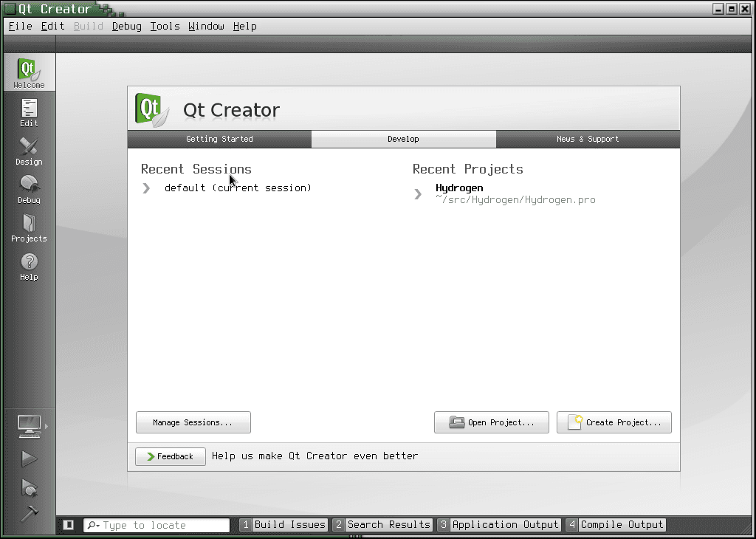The image size is (756, 539).
Task: Maximize the Qt Creator window
Action: pos(732,9)
